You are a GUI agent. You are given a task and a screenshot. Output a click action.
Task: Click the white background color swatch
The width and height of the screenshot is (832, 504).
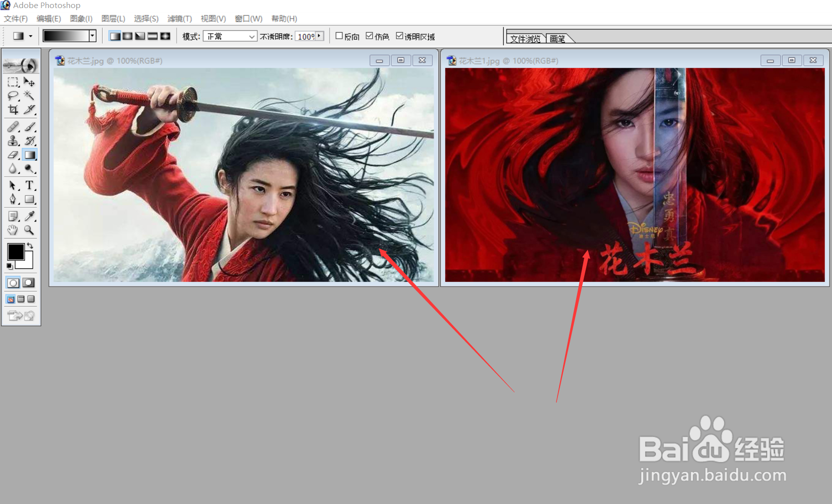[28, 263]
